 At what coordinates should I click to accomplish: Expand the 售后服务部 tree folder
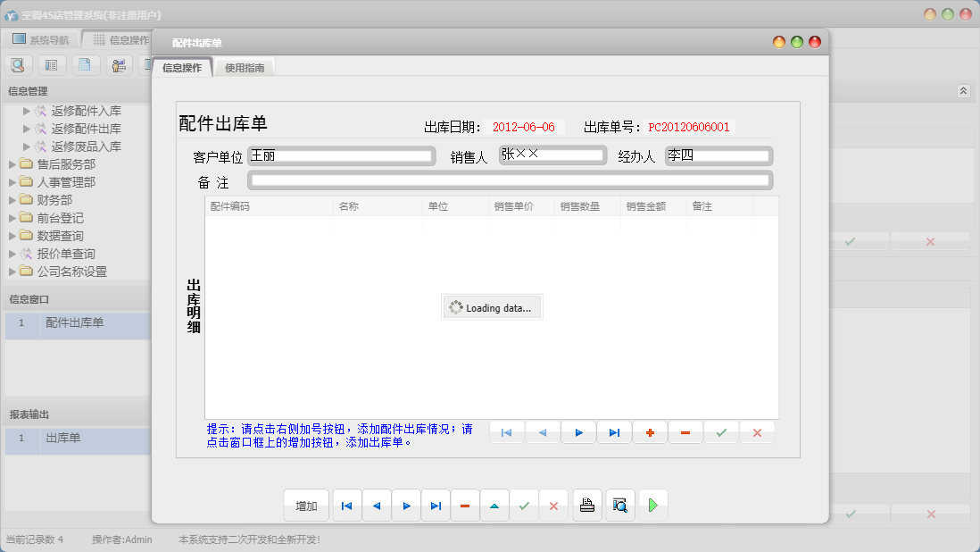(12, 164)
